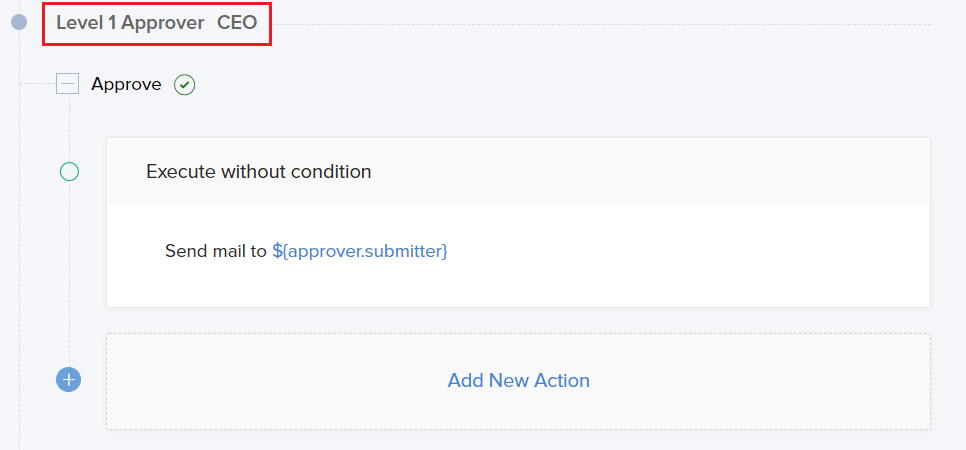This screenshot has height=450, width=966.
Task: Click the ${approver.submitter} variable link
Action: click(x=360, y=251)
